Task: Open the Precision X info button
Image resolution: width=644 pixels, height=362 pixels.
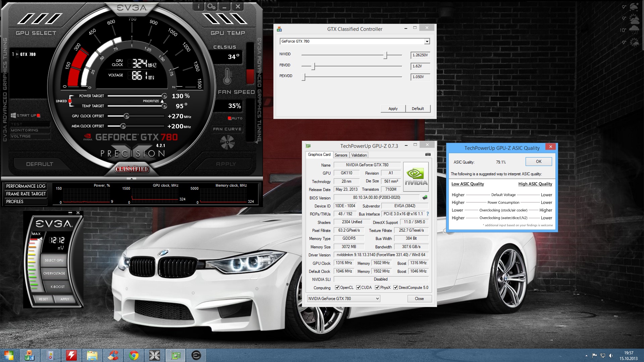Action: pos(198,6)
